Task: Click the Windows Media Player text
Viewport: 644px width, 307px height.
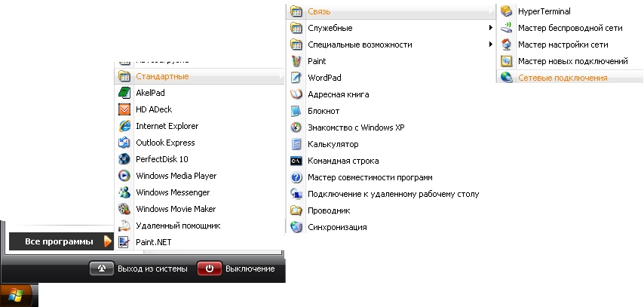Action: click(176, 176)
